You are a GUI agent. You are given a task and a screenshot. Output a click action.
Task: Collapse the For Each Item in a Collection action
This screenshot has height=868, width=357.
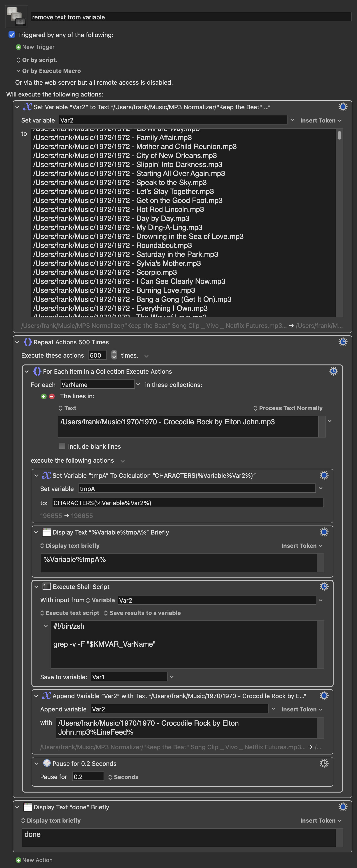pyautogui.click(x=27, y=371)
